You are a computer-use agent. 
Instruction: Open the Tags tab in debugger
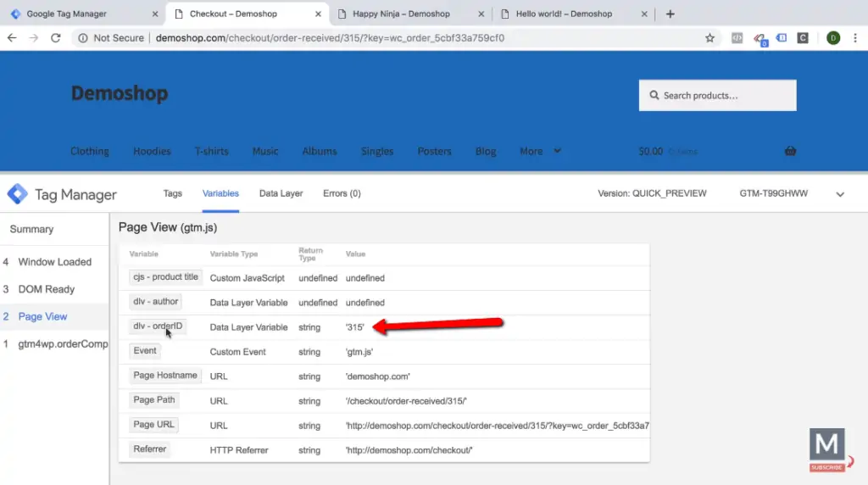pyautogui.click(x=173, y=193)
